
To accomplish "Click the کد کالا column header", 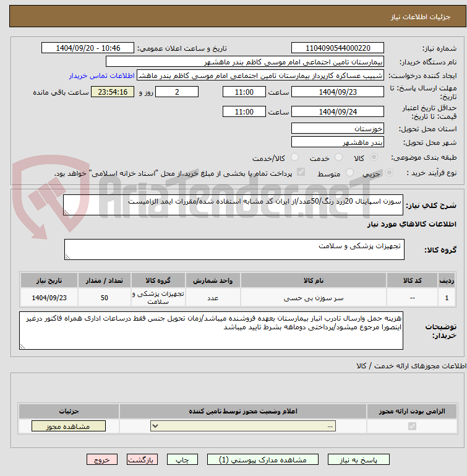I will (x=412, y=280).
